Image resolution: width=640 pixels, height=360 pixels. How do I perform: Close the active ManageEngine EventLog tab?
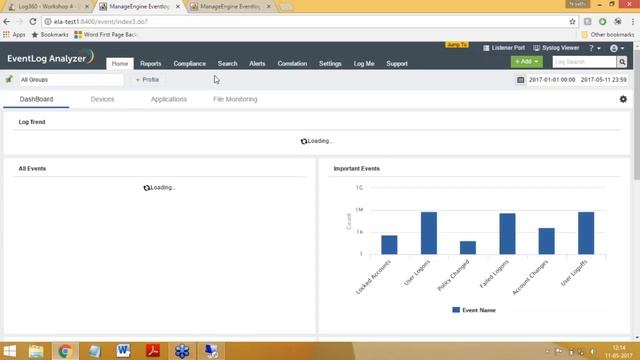[x=178, y=7]
